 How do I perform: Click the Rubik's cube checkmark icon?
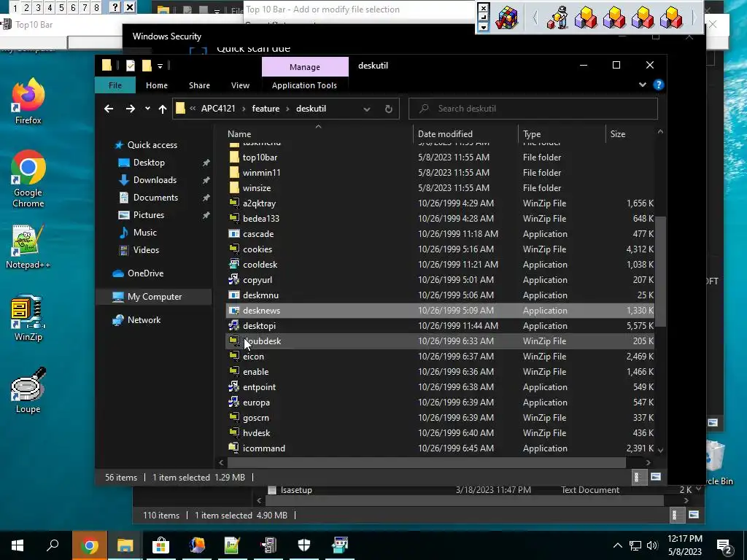pos(506,17)
